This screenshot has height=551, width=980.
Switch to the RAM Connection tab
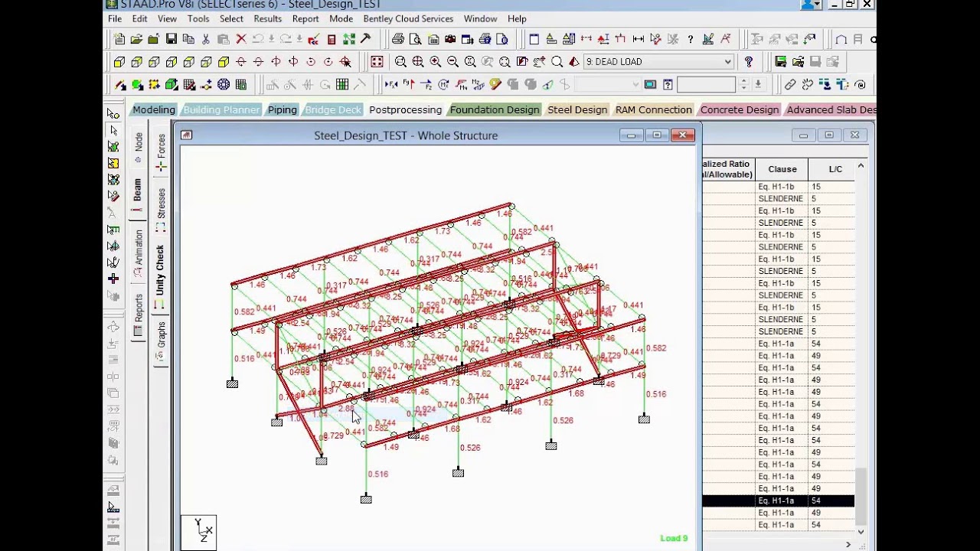point(654,109)
